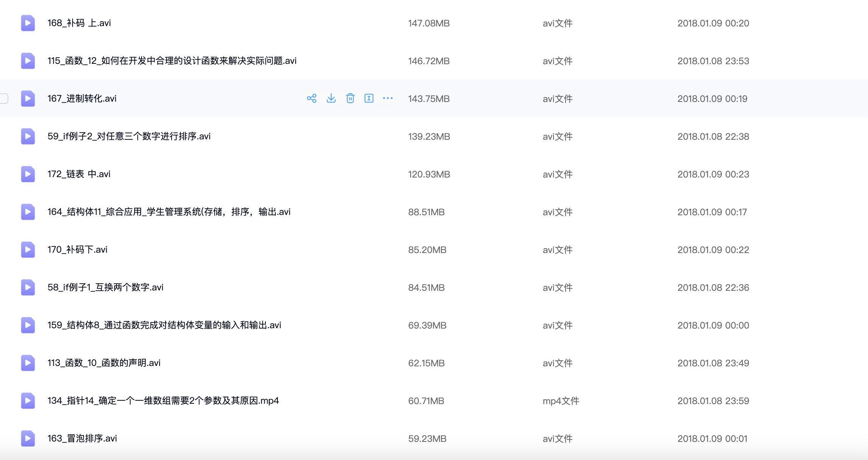Click date 2018.01.08 23:49
This screenshot has width=868, height=460.
(x=713, y=363)
